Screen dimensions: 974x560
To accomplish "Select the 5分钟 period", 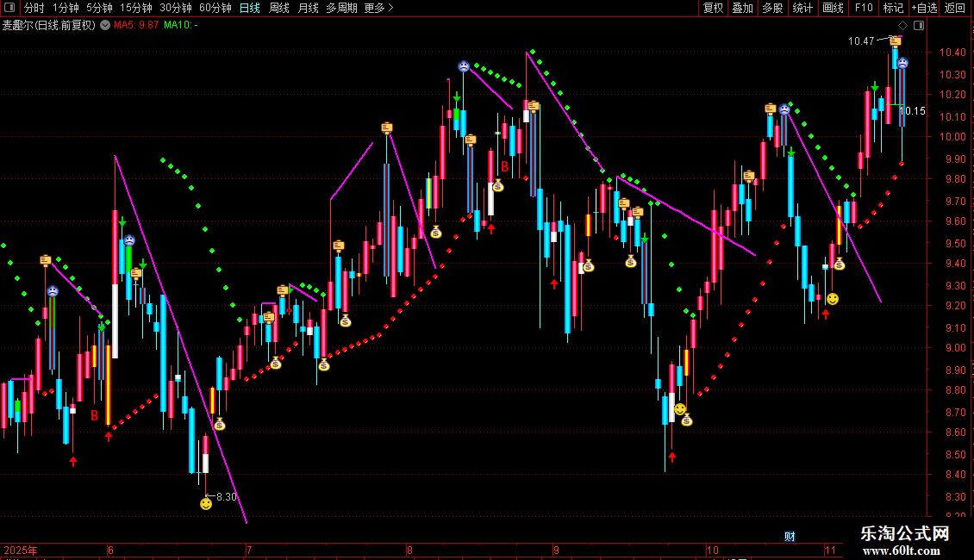I will pos(99,8).
